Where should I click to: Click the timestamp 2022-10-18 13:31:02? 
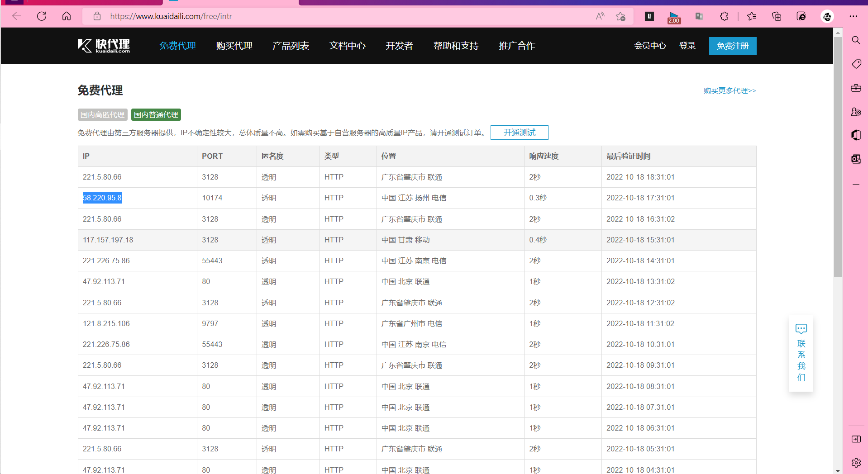[x=640, y=282]
